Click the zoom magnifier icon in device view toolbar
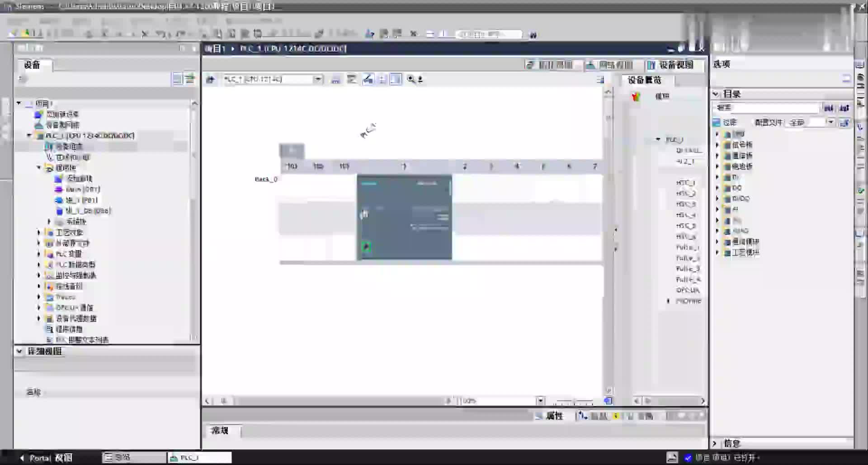 [x=411, y=80]
